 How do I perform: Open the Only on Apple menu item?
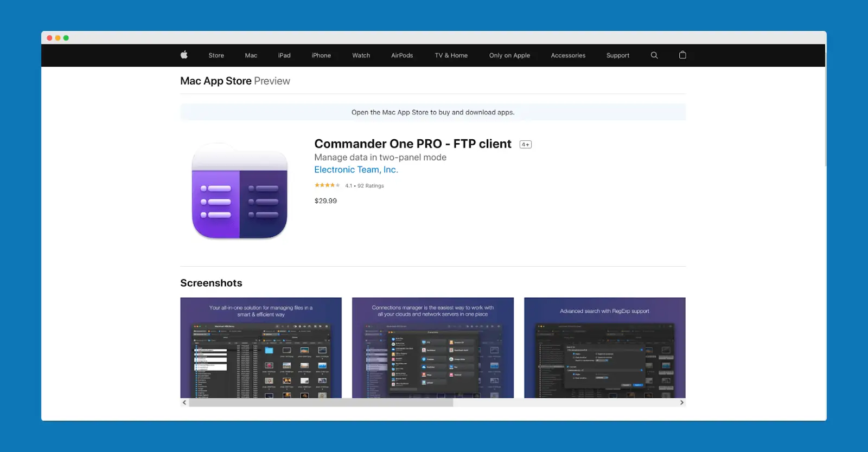point(509,55)
